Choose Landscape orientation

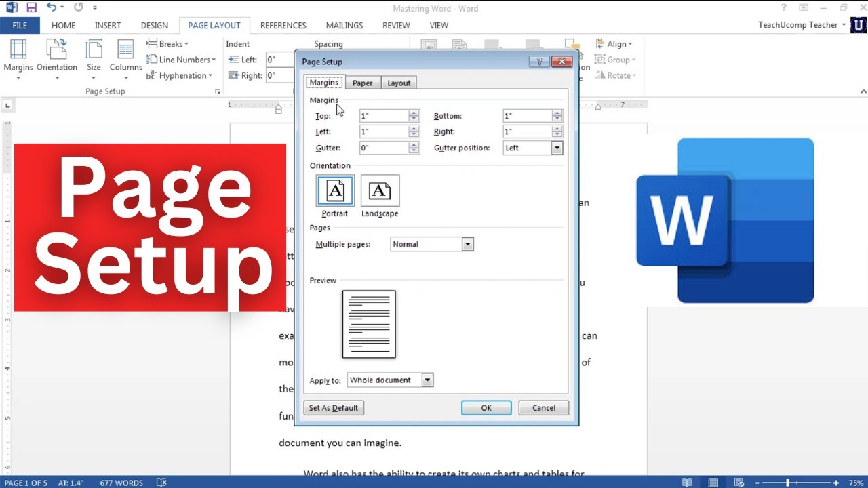pos(380,197)
